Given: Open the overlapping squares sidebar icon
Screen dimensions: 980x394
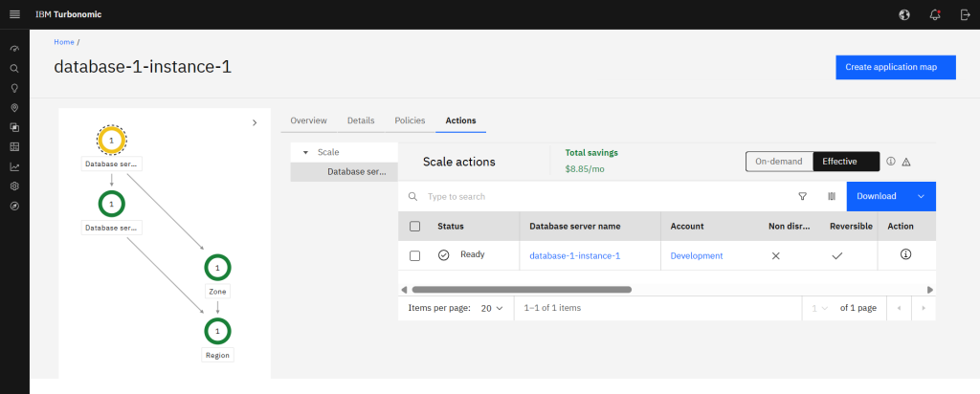Looking at the screenshot, I should (x=15, y=127).
